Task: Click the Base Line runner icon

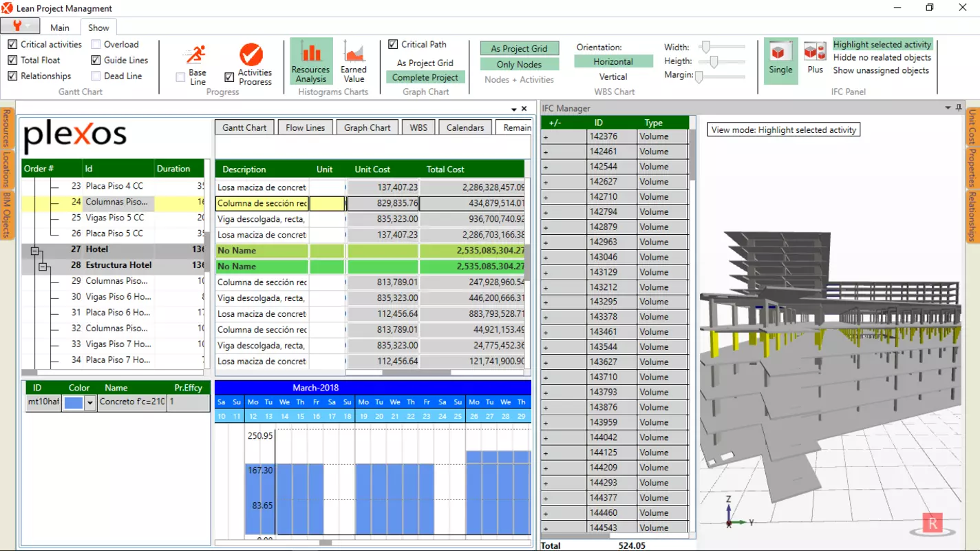Action: [197, 56]
